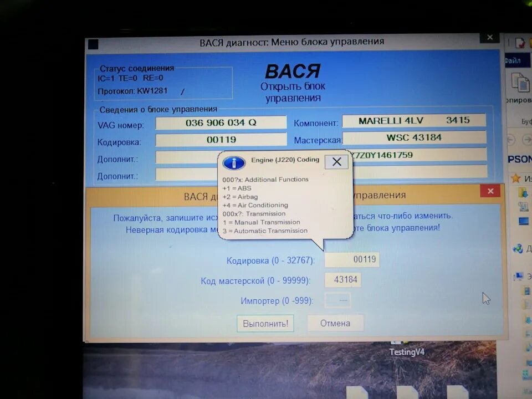532x399 pixels.
Task: Open the Downloads folder icon under Favorites
Action: coord(523,193)
